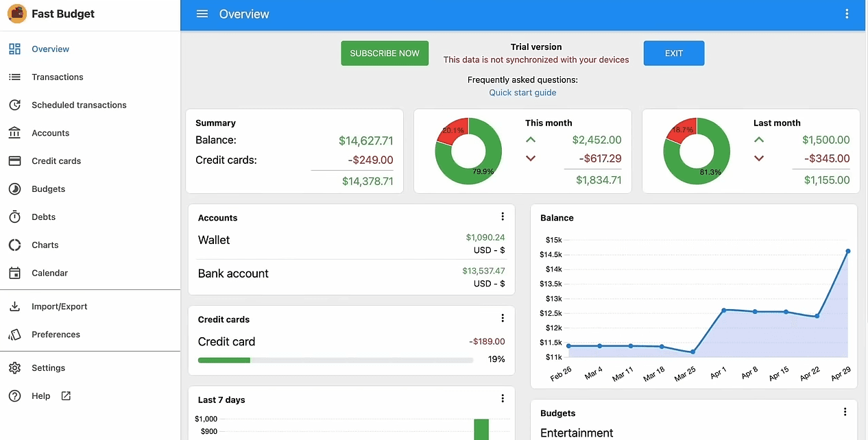The height and width of the screenshot is (440, 868).
Task: Click the external link icon beside Help
Action: [66, 395]
